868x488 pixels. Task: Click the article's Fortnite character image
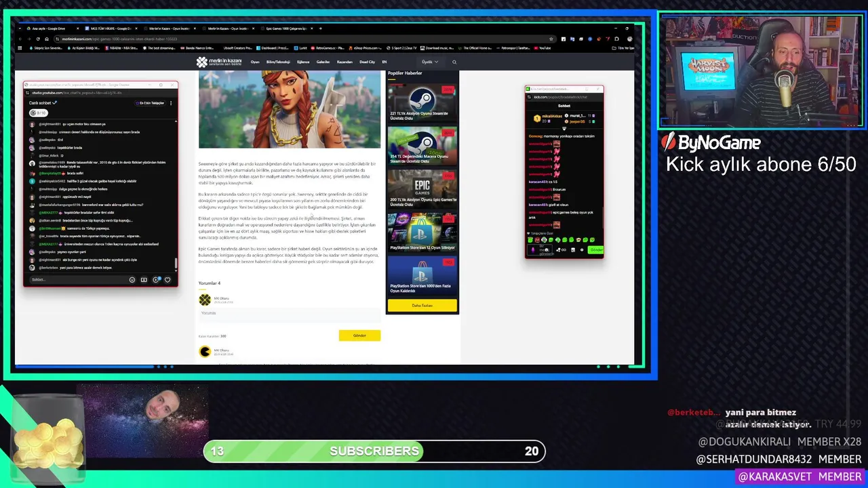coord(290,110)
